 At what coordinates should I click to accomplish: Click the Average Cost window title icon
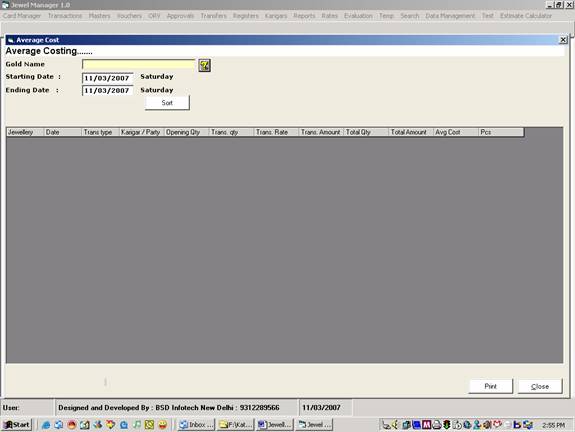tap(11, 40)
